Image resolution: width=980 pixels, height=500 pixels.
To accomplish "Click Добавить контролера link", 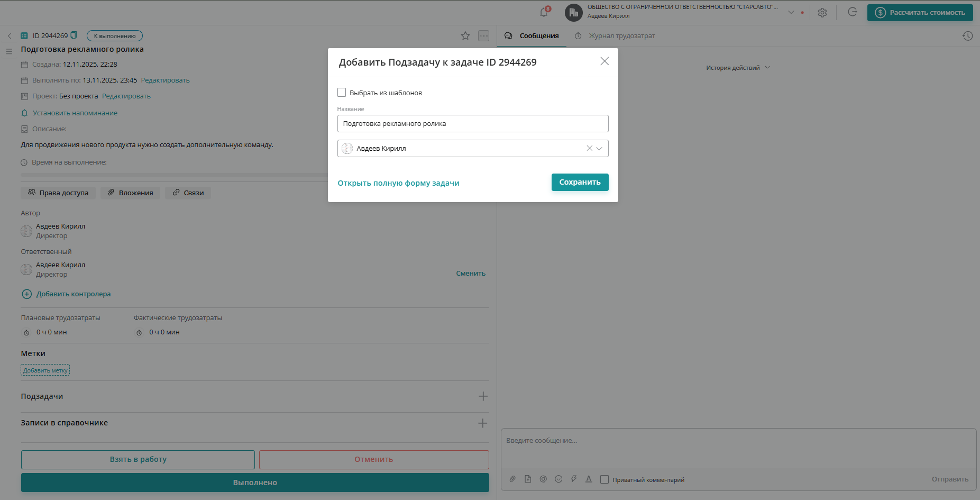I will point(74,294).
